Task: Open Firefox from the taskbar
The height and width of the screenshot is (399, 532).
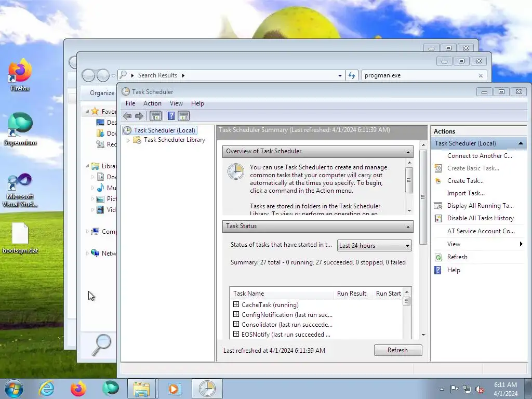Action: pyautogui.click(x=78, y=389)
